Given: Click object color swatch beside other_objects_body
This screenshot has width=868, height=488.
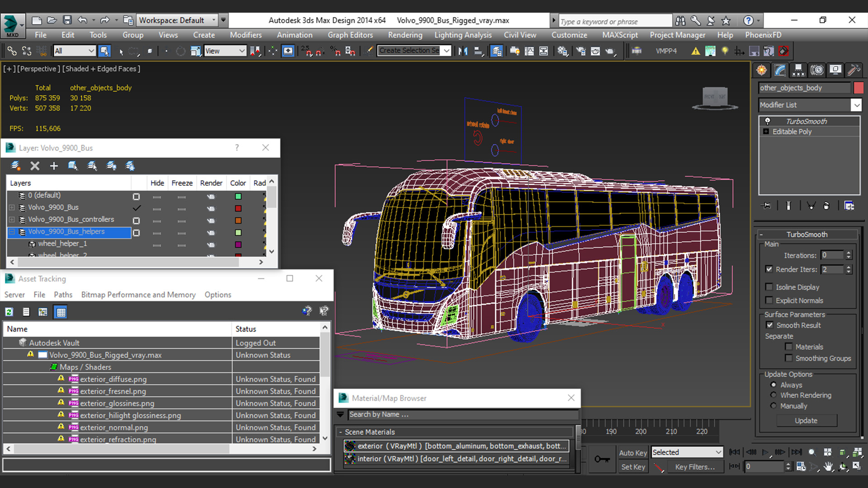Looking at the screenshot, I should (x=859, y=88).
